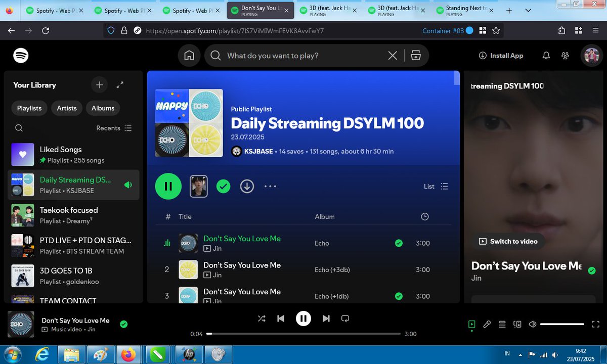Open Echo (+1db) album link
Screen dimensions: 607x364
click(331, 296)
